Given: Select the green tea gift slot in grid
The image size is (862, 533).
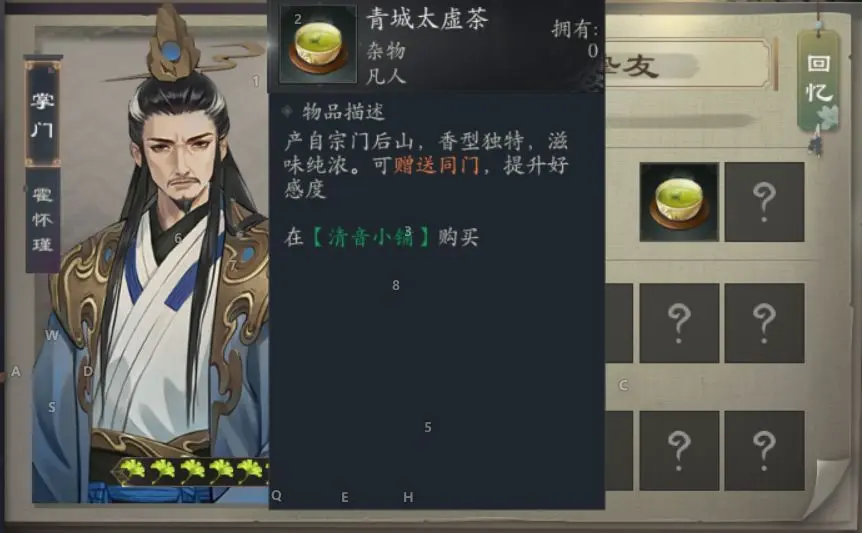Looking at the screenshot, I should pos(679,202).
